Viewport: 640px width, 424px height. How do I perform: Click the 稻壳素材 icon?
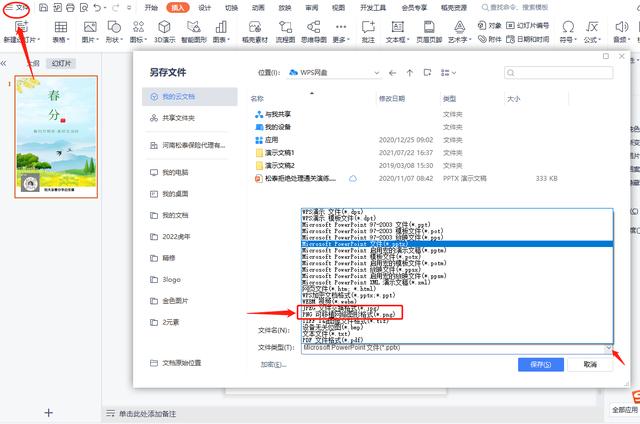point(255,27)
